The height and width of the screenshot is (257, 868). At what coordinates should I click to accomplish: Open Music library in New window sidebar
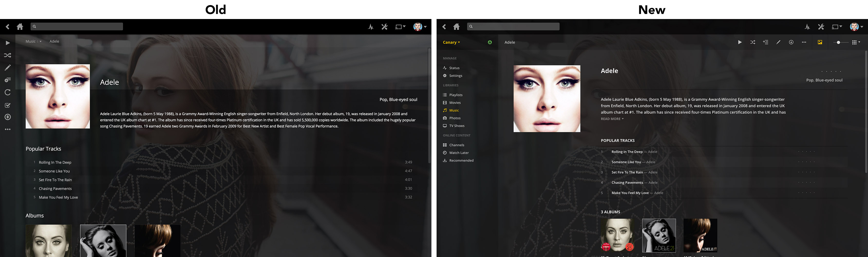[451, 110]
